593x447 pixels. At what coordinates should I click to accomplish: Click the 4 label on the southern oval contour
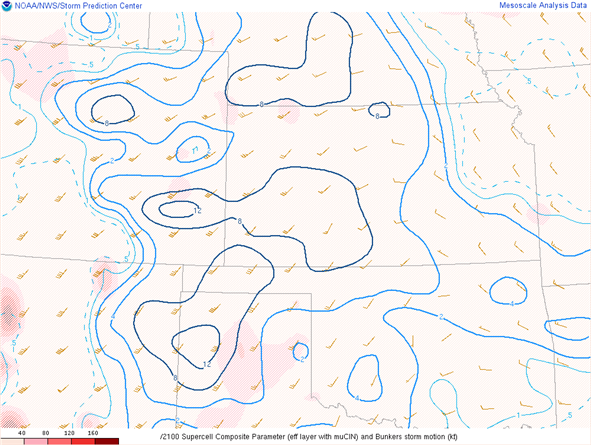pos(357,398)
